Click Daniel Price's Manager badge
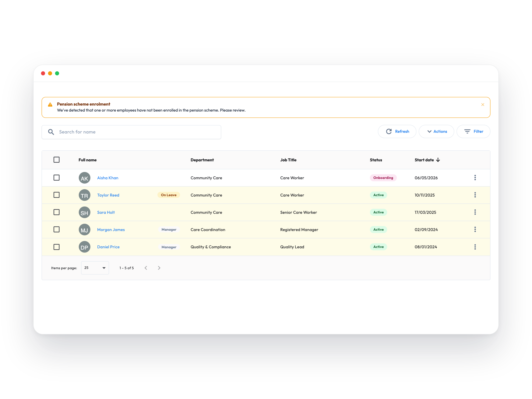The height and width of the screenshot is (399, 532). (x=169, y=247)
